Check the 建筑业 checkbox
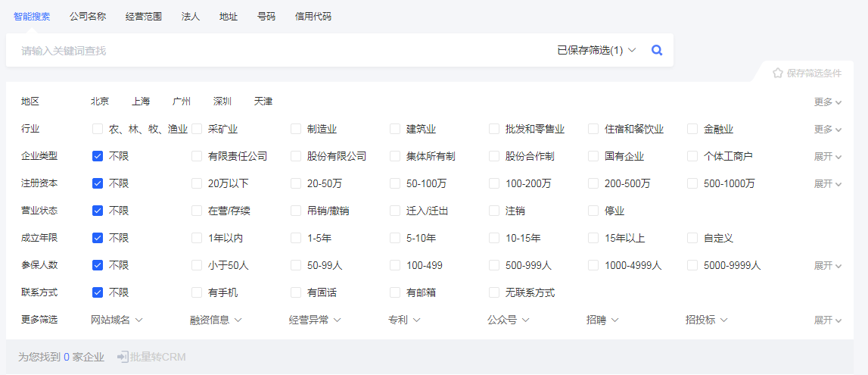868x375 pixels. 395,129
